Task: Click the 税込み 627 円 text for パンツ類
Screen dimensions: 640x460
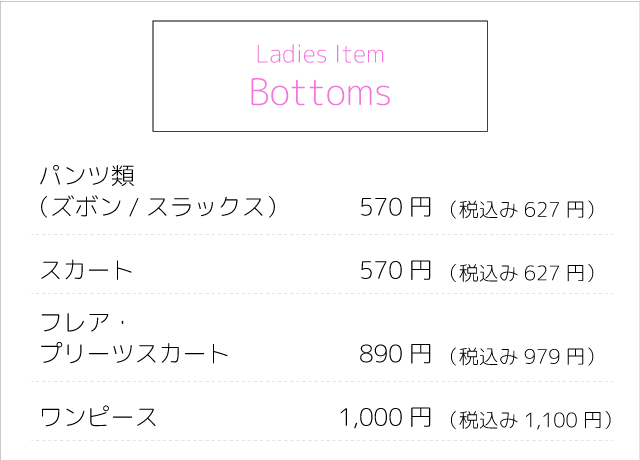Action: [523, 210]
